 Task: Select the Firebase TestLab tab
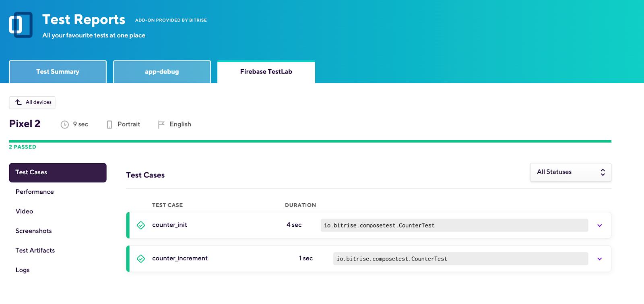[x=266, y=72]
